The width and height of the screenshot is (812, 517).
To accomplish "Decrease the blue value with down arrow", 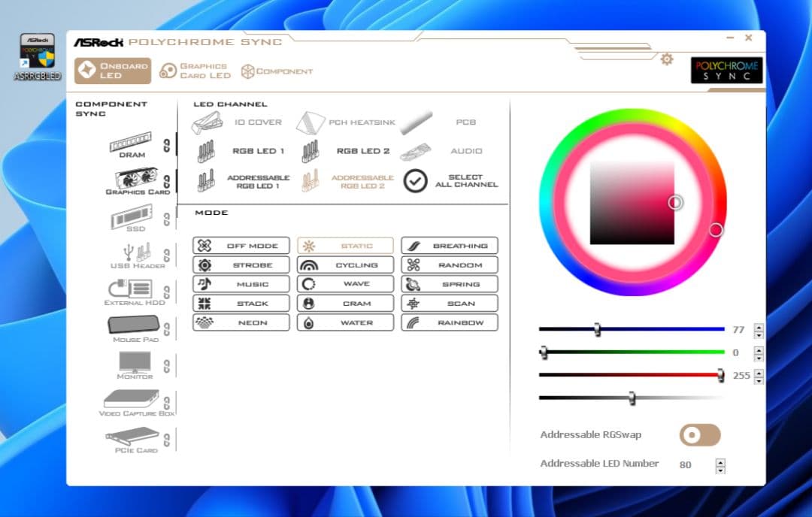I will click(759, 334).
